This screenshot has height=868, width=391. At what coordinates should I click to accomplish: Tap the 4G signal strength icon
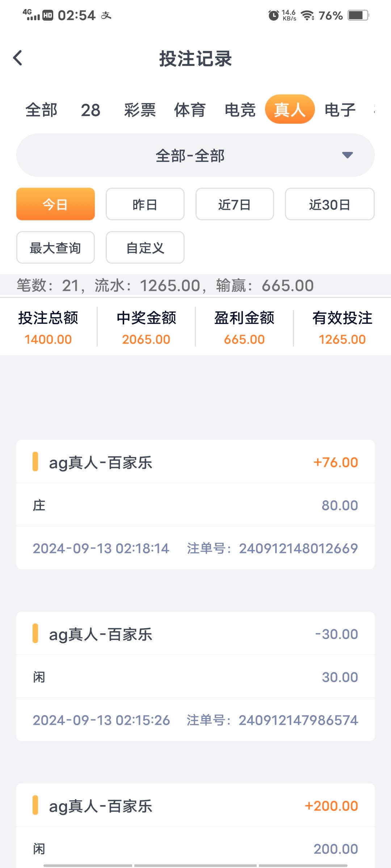coord(31,15)
